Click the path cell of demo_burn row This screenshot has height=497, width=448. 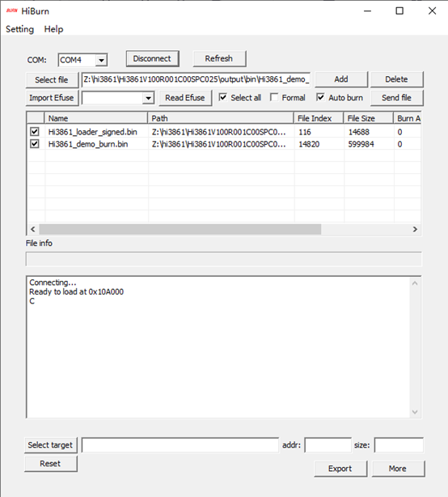pos(218,144)
